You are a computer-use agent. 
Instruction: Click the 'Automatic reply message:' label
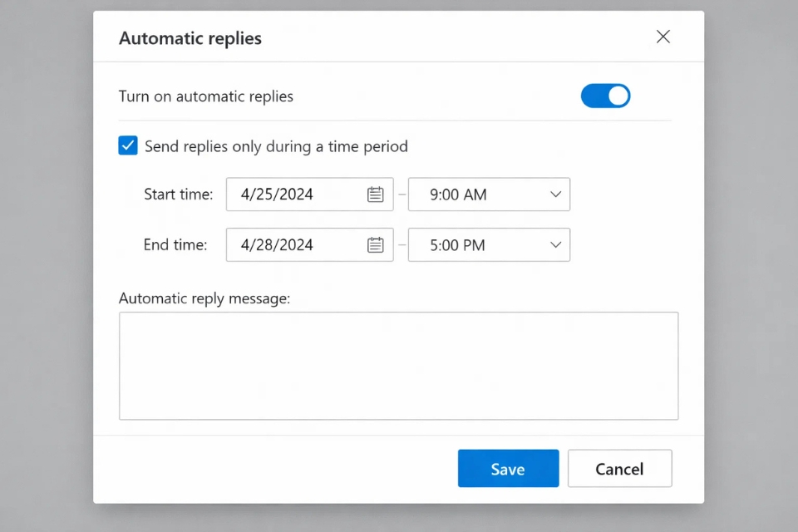pyautogui.click(x=204, y=298)
